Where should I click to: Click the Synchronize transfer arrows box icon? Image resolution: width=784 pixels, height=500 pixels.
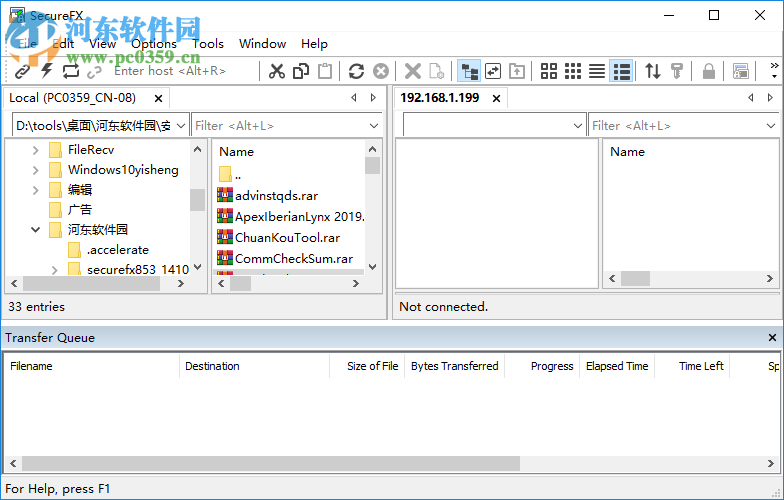(x=493, y=71)
